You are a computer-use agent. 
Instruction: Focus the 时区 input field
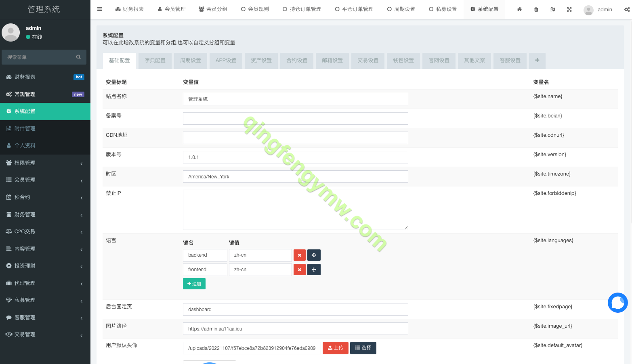(x=296, y=177)
